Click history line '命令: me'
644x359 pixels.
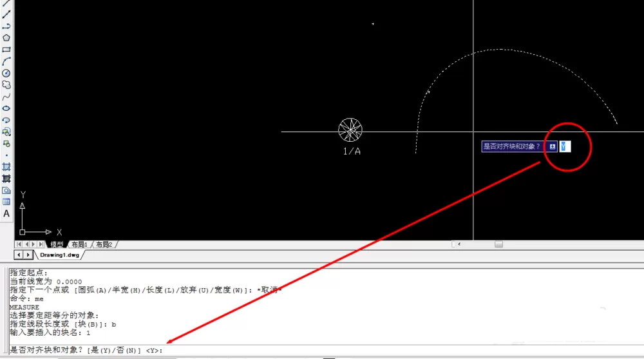[x=26, y=298]
